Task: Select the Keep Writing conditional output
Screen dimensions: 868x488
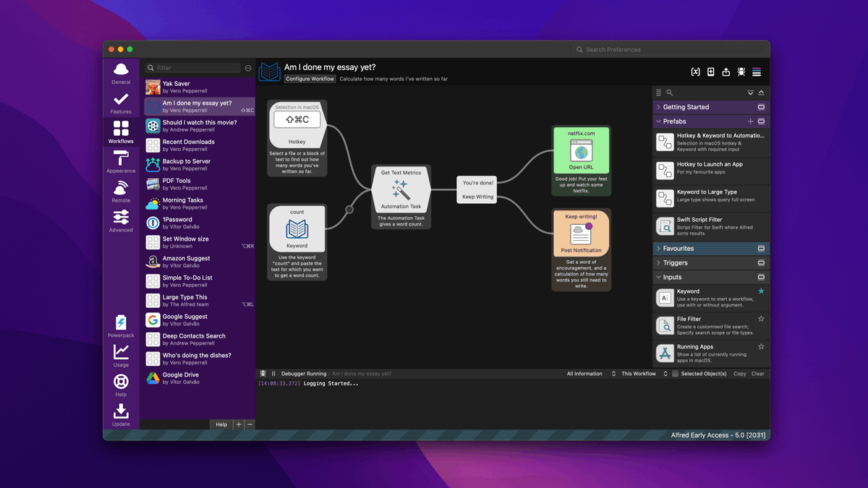Action: click(477, 197)
